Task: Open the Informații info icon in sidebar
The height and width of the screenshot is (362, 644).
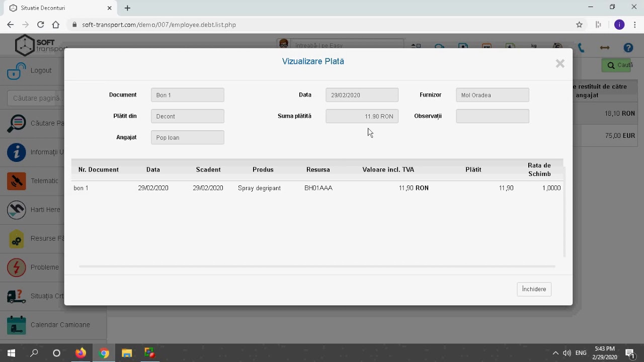Action: click(x=16, y=152)
